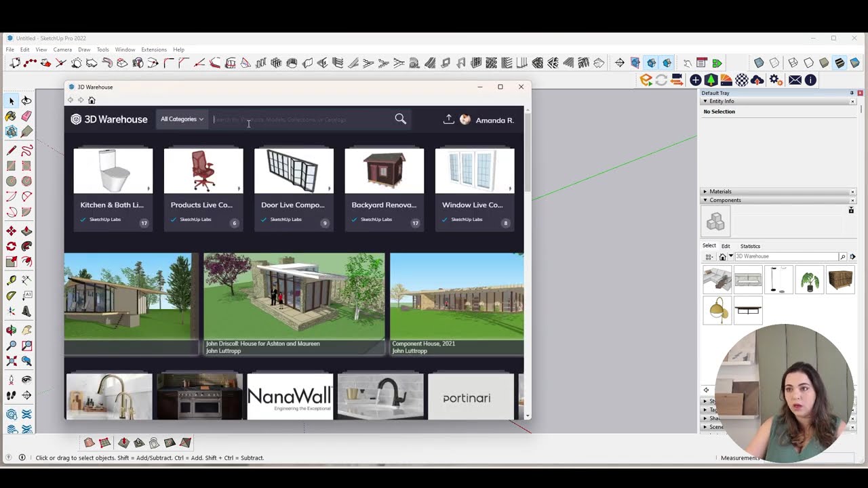Open the portinari catalog tile
The height and width of the screenshot is (488, 868).
click(x=471, y=396)
